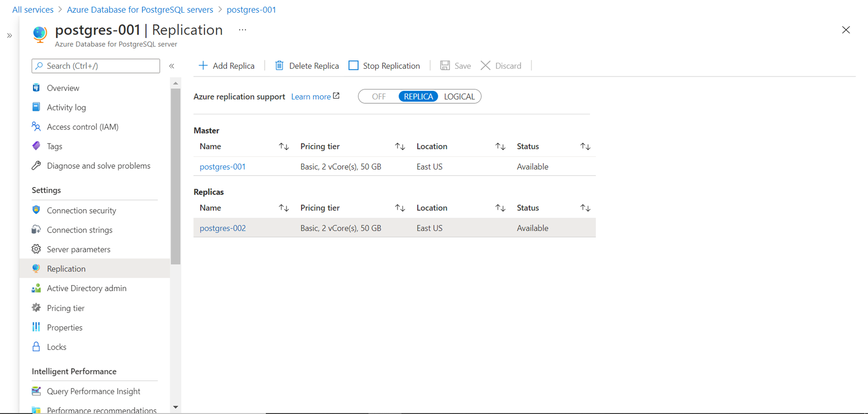
Task: Click the Overview shield icon in sidebar
Action: tap(36, 88)
